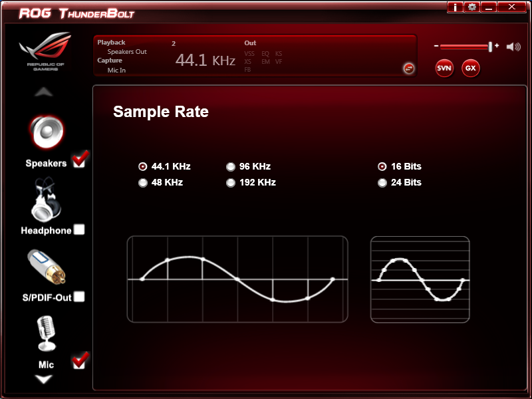Select the Mic device icon
Screen dimensions: 532x399
(x=46, y=333)
